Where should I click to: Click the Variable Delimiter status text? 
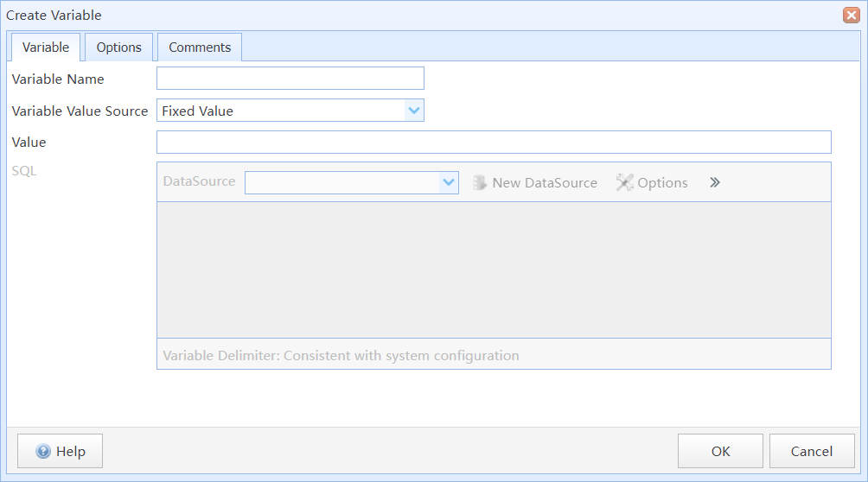point(341,355)
